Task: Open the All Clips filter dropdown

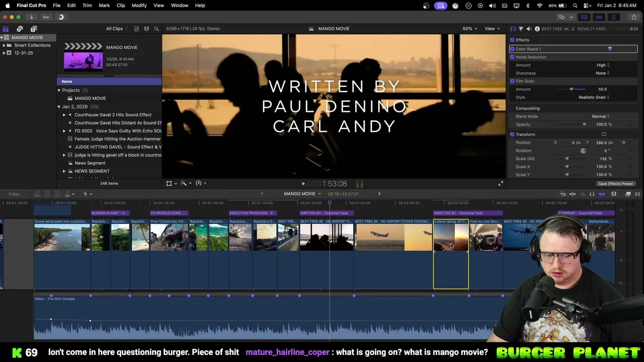Action: [x=117, y=29]
